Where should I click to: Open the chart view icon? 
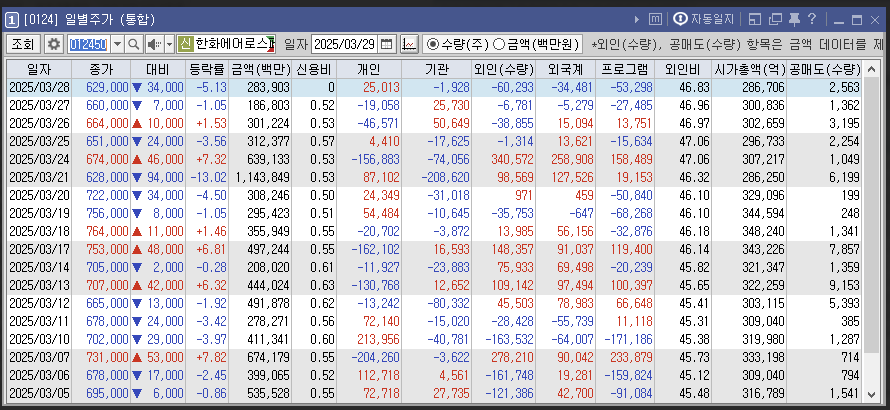click(409, 44)
